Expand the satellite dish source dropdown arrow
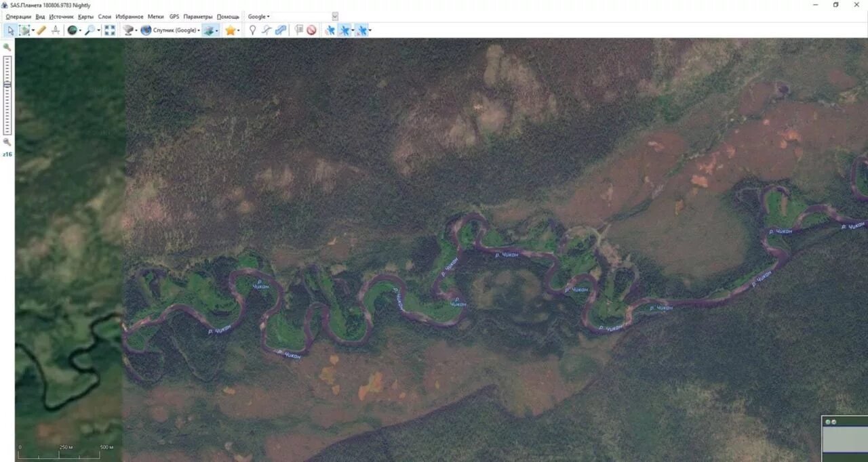Viewport: 868px width, 462px height. point(136,30)
